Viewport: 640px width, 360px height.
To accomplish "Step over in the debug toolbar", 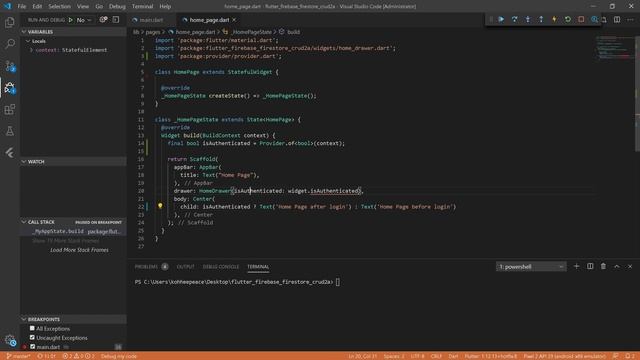I will (514, 19).
